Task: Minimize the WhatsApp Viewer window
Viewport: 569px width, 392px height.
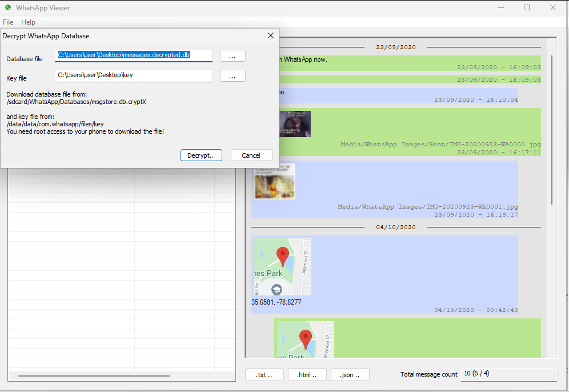Action: tap(501, 7)
